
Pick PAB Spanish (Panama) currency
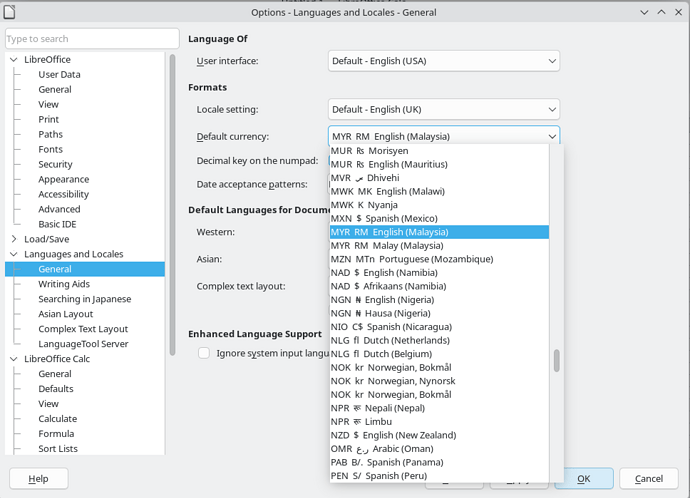(439, 462)
